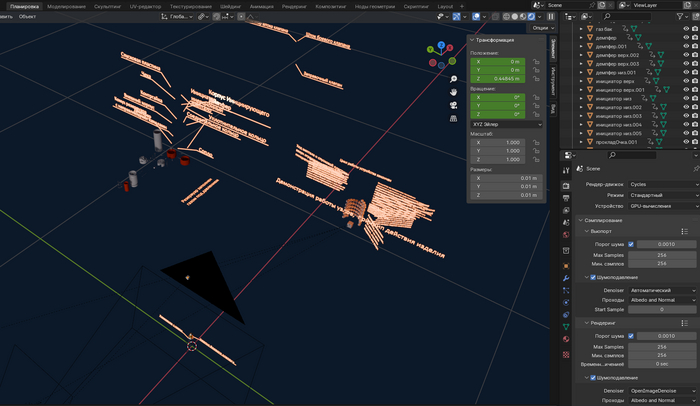Select 'инициатор верх' object in outliner
The height and width of the screenshot is (406, 700).
pos(616,81)
